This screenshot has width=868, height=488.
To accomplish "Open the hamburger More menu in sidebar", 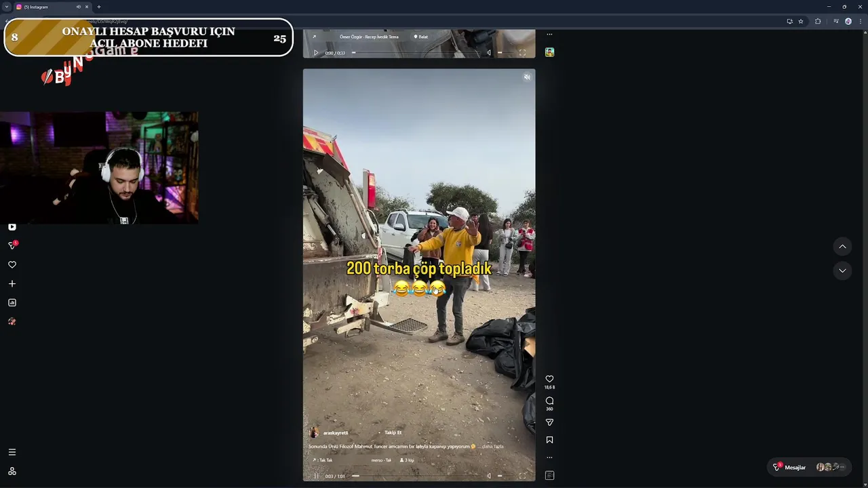I will pyautogui.click(x=12, y=452).
